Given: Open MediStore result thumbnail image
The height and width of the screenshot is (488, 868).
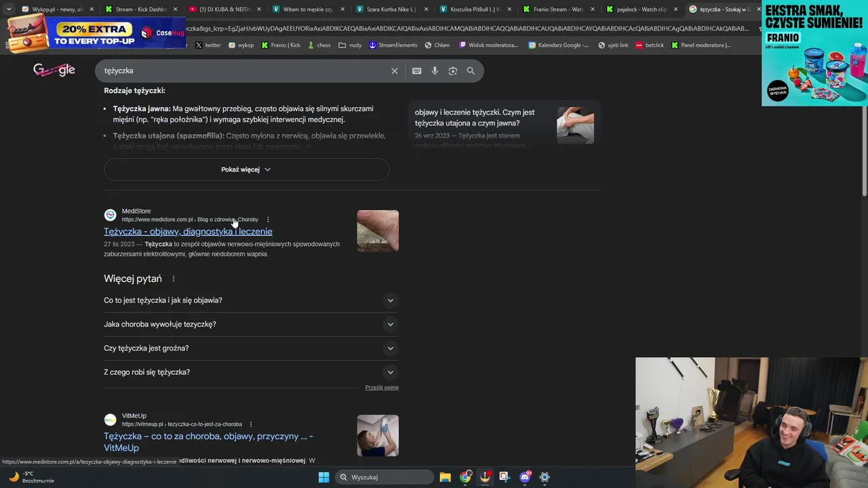Looking at the screenshot, I should (x=378, y=231).
